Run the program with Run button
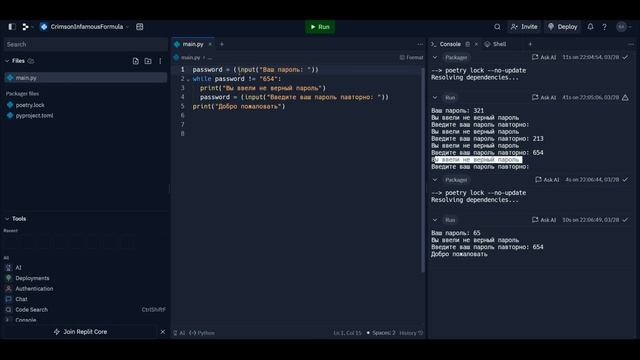640x360 pixels. tap(320, 27)
